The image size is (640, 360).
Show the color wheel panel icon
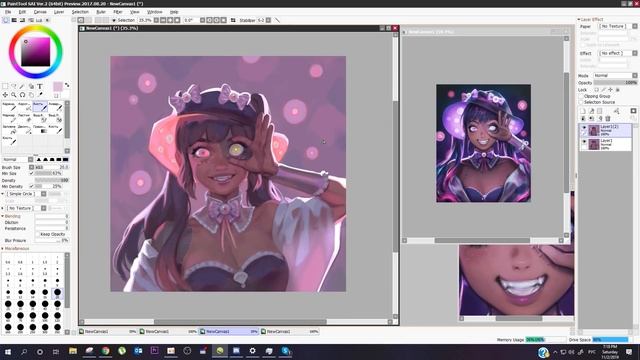[6, 20]
